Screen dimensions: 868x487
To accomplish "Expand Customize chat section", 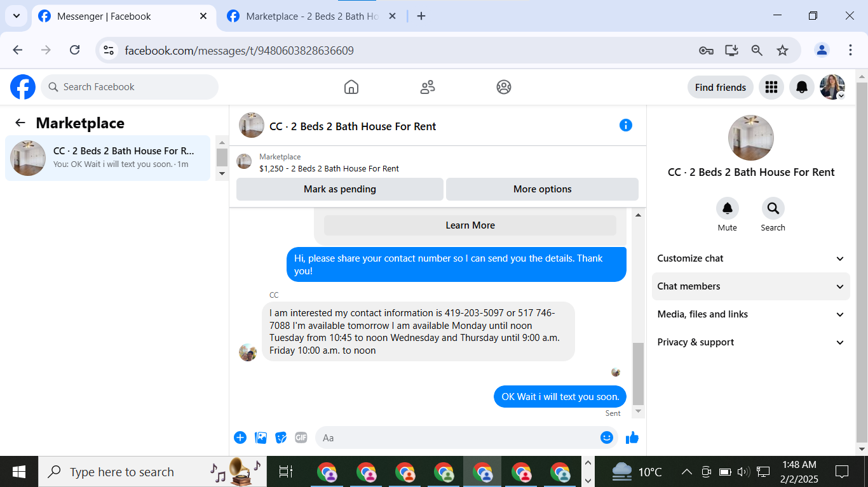I will pyautogui.click(x=751, y=258).
